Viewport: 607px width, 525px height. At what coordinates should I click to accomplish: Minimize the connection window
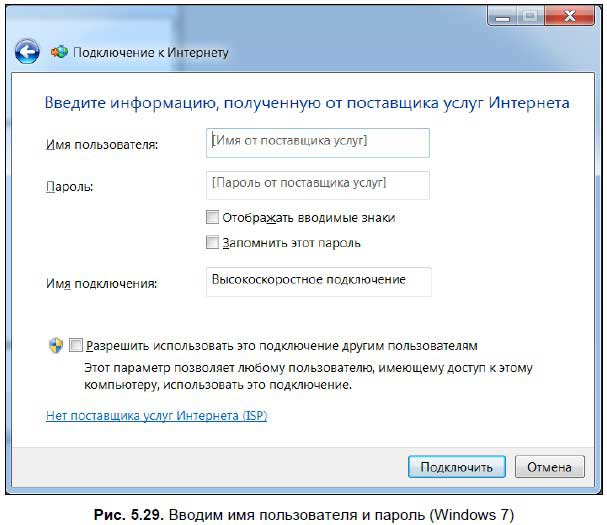click(502, 16)
